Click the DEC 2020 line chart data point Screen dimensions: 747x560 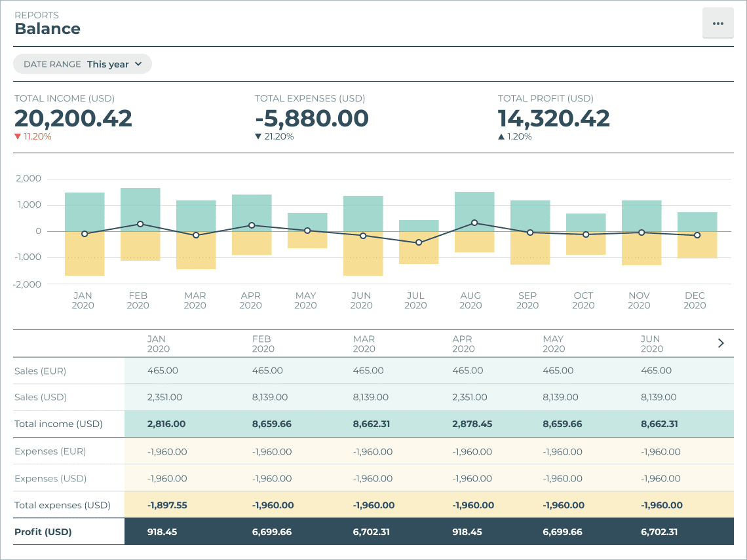(697, 234)
